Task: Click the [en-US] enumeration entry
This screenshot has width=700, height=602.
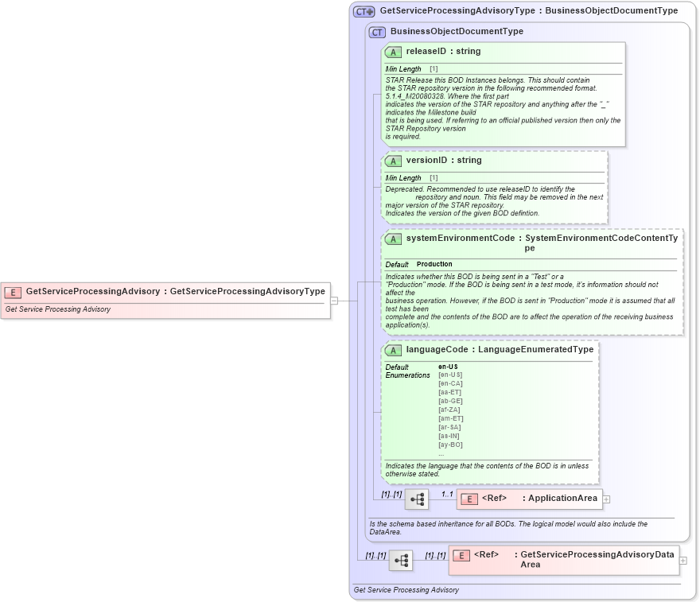Action: coord(450,375)
